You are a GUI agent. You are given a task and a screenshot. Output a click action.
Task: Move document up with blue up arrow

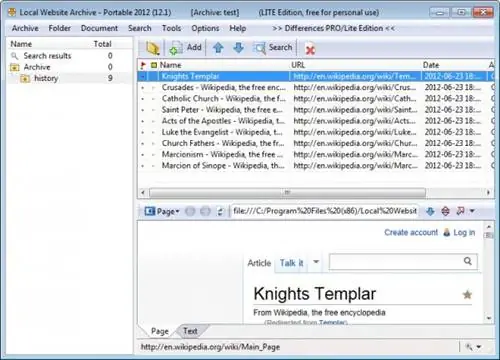coord(218,48)
